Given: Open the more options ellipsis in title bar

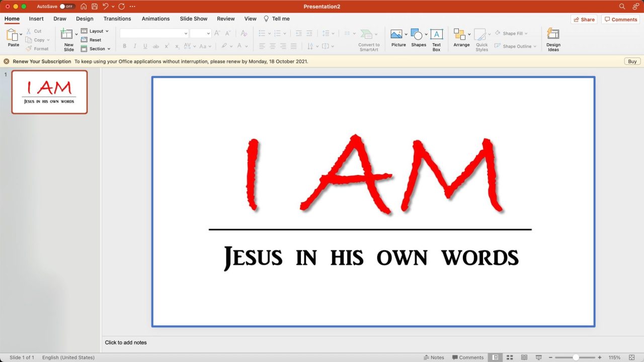Looking at the screenshot, I should point(132,7).
